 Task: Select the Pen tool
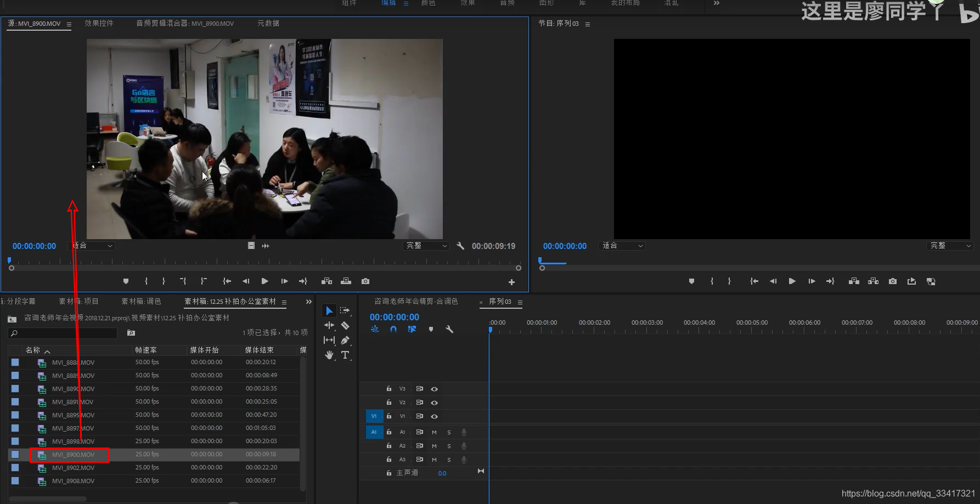345,340
